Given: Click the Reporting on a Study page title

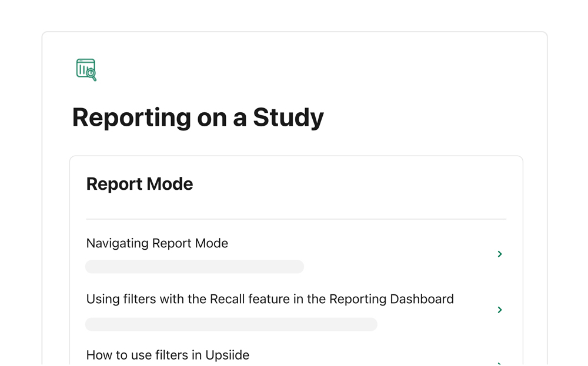Looking at the screenshot, I should pyautogui.click(x=198, y=117).
